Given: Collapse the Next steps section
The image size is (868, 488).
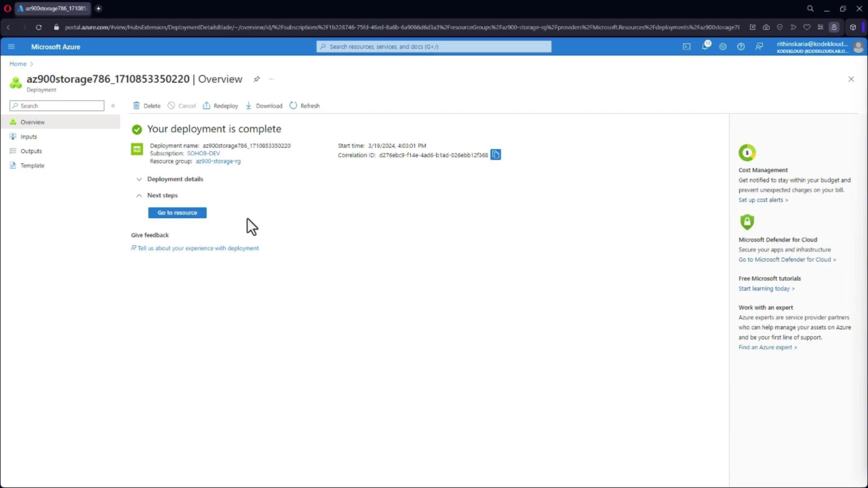Looking at the screenshot, I should pyautogui.click(x=139, y=196).
